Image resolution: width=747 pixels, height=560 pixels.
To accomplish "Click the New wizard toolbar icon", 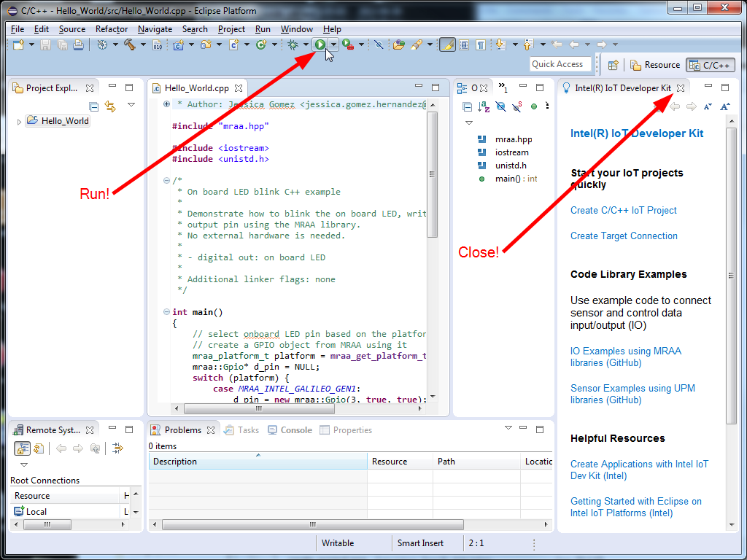I will click(18, 44).
